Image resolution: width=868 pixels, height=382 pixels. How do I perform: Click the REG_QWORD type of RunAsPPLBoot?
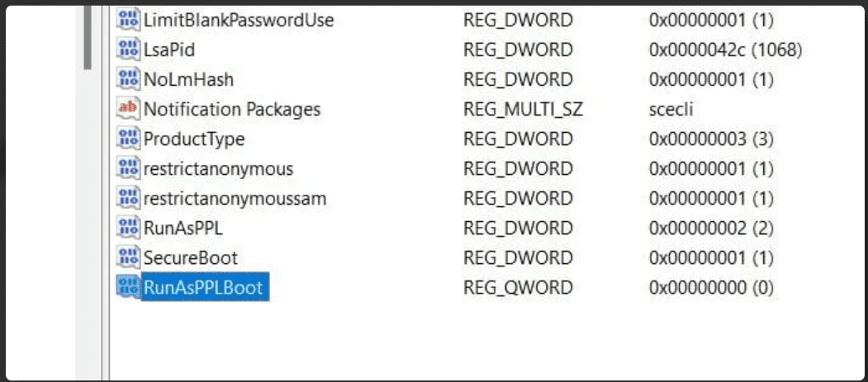pos(518,287)
